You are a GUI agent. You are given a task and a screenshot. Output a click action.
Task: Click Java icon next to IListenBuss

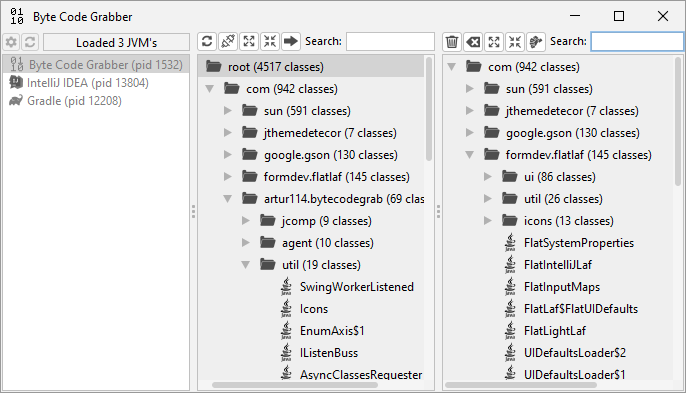(x=287, y=353)
